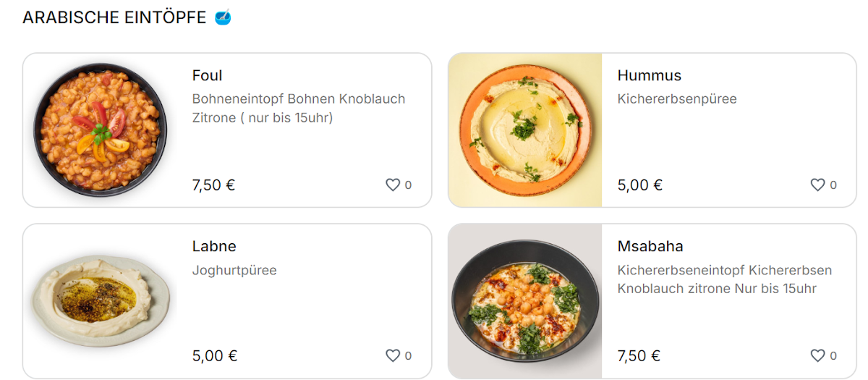Open the Foul bean stew photo

[100, 127]
